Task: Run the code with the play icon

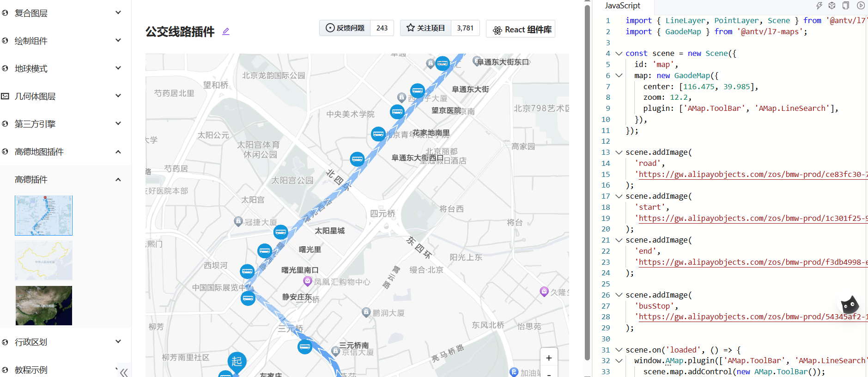Action: click(861, 6)
